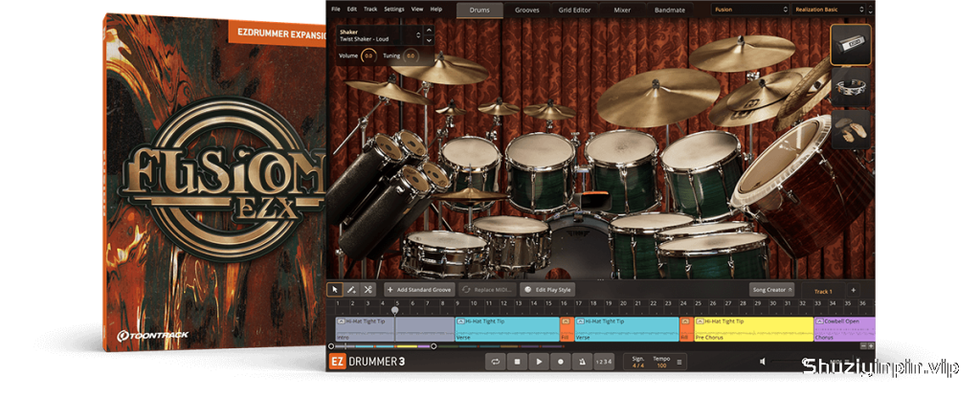Switch to the Drums tab

479,10
